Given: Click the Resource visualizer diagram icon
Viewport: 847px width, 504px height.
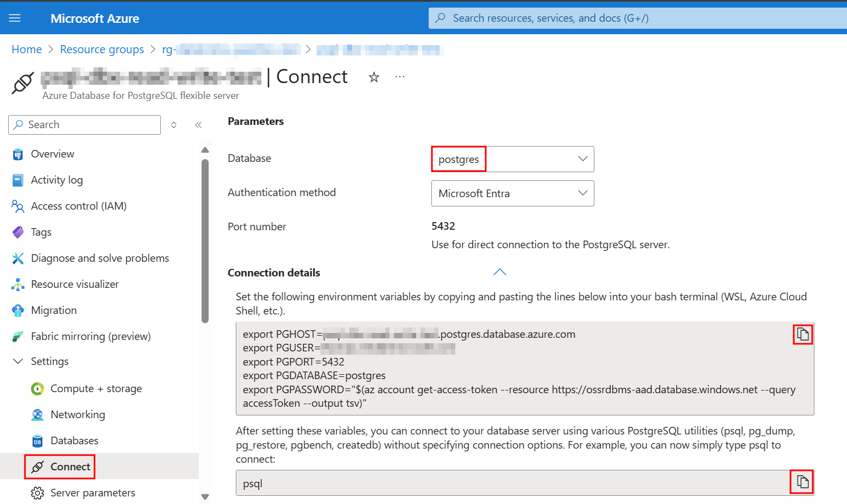Looking at the screenshot, I should (18, 285).
